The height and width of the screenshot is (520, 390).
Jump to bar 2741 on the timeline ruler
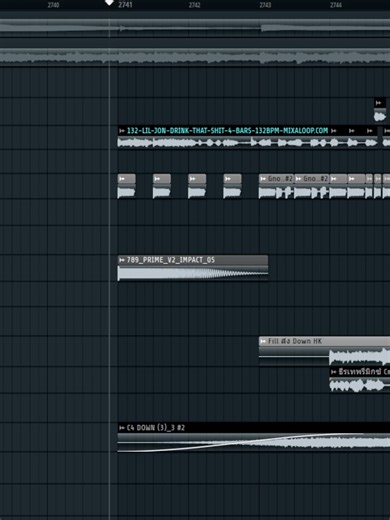pos(125,5)
